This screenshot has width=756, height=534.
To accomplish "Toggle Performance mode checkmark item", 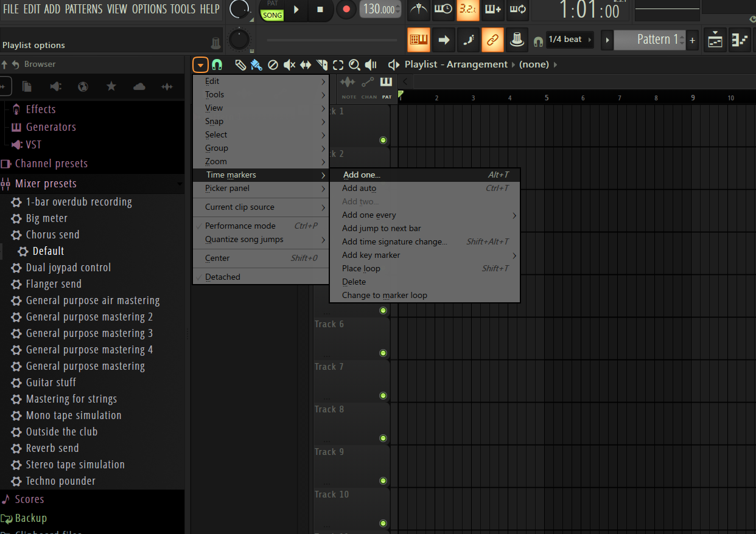I will click(x=261, y=226).
